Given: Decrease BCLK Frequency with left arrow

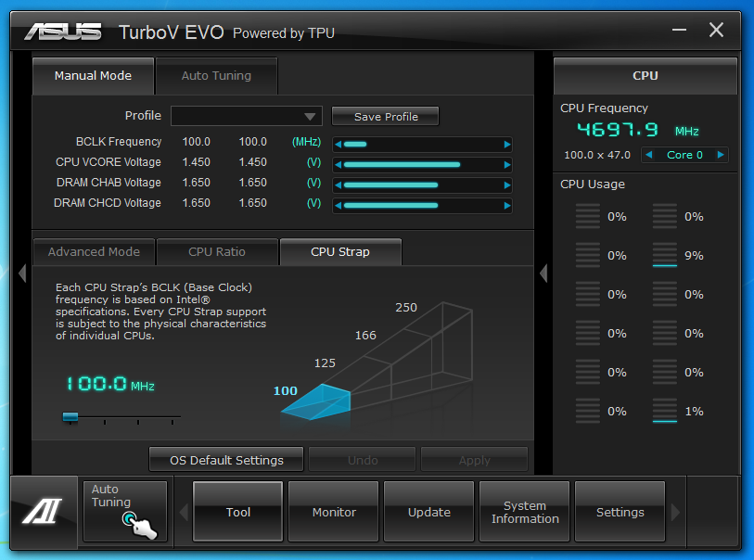Looking at the screenshot, I should pos(339,145).
